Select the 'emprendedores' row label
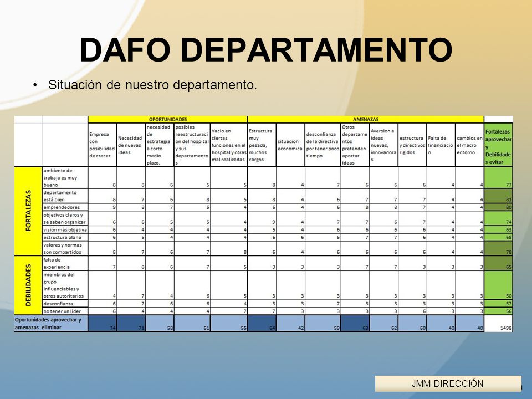This screenshot has width=532, height=399. tap(65, 207)
